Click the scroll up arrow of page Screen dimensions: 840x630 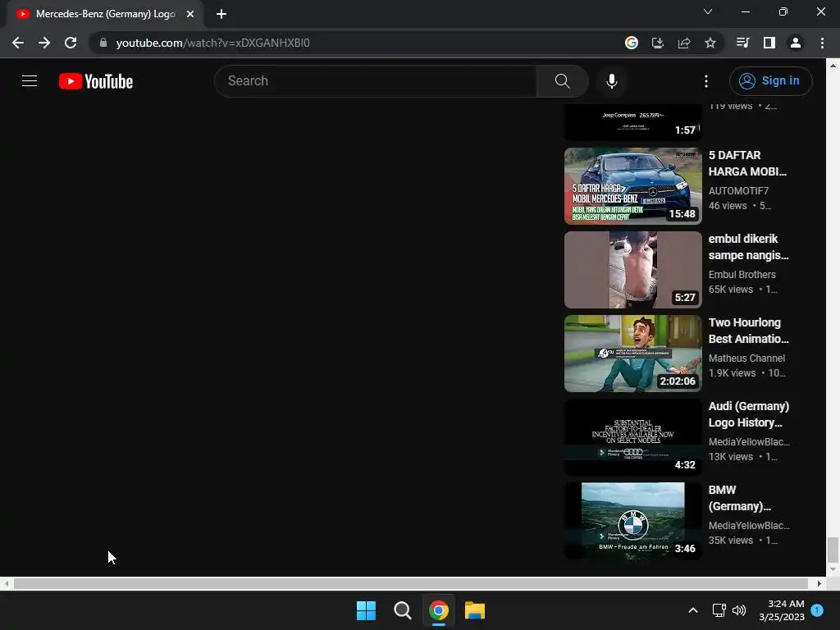833,66
